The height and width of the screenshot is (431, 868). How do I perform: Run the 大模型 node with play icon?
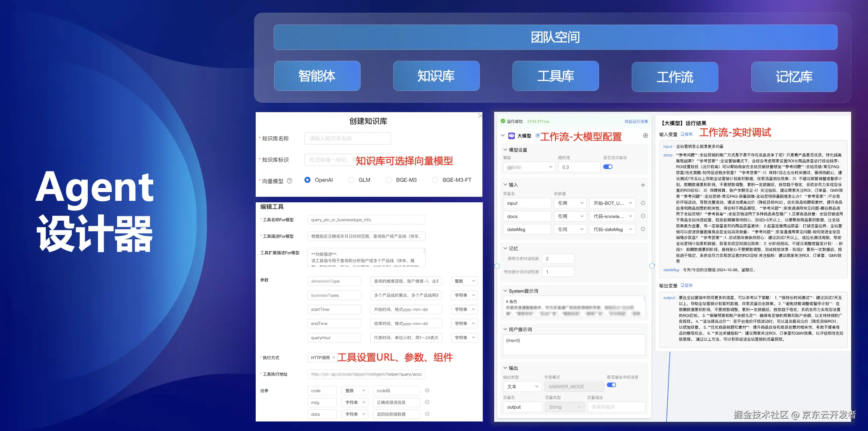click(645, 136)
